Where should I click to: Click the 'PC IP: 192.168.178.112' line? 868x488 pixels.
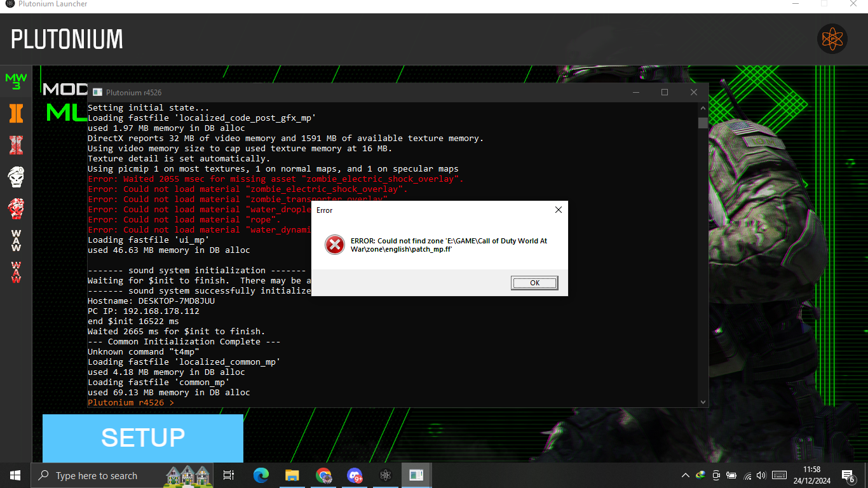[144, 311]
